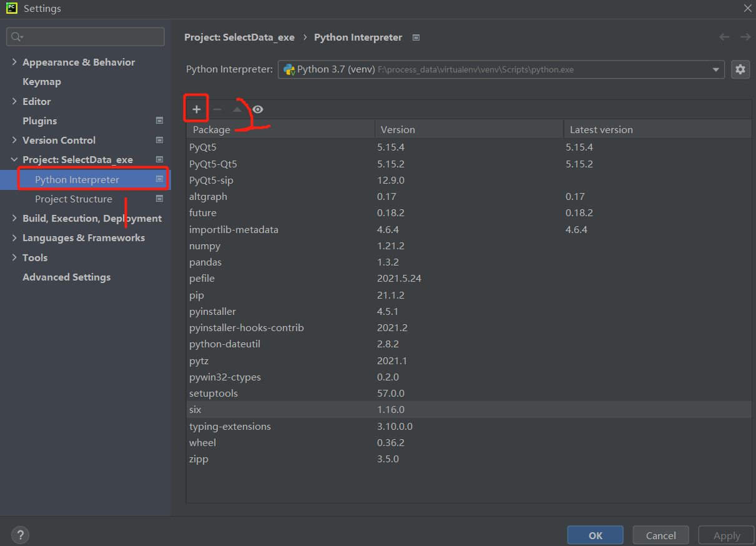Click the project-level icon next to Plugins
The width and height of the screenshot is (756, 546).
[x=159, y=121]
